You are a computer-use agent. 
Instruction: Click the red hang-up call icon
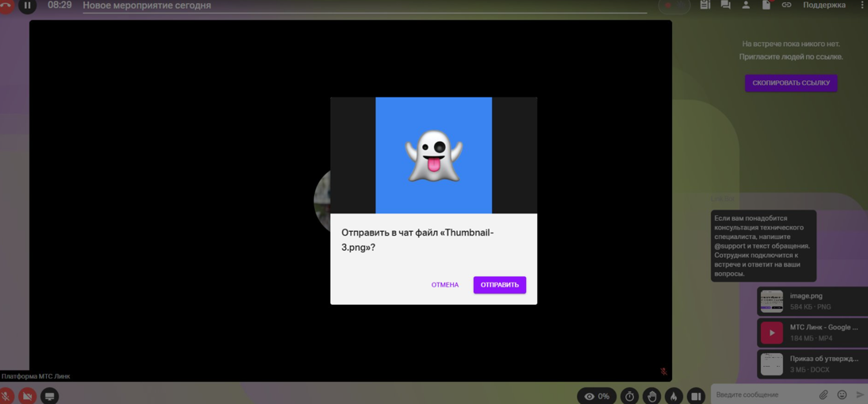[4, 6]
